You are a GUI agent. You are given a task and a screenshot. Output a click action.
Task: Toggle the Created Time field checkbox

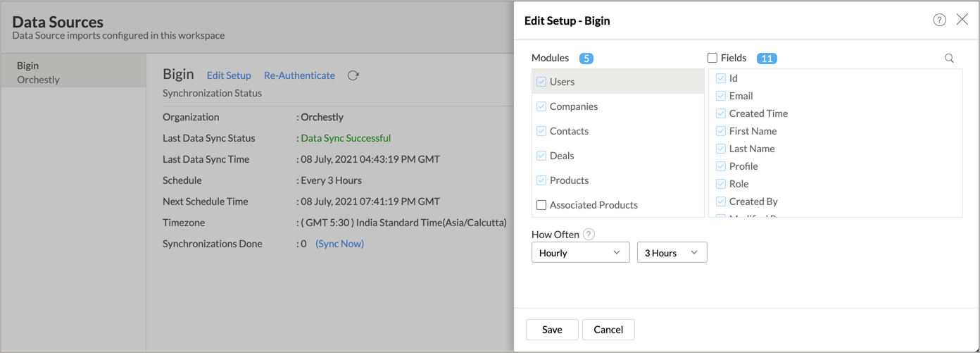(721, 113)
